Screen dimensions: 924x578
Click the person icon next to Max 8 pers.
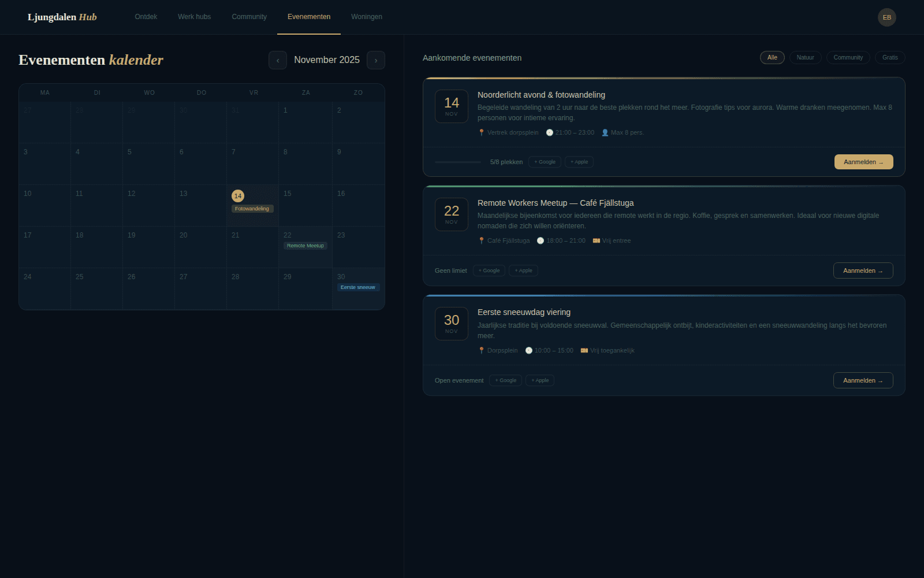tap(605, 132)
